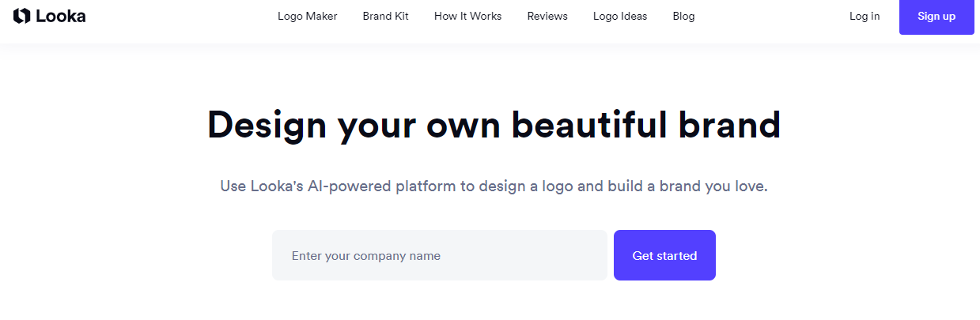Image resolution: width=980 pixels, height=320 pixels.
Task: Click the "Design your own beautiful brand" headline
Action: [494, 125]
